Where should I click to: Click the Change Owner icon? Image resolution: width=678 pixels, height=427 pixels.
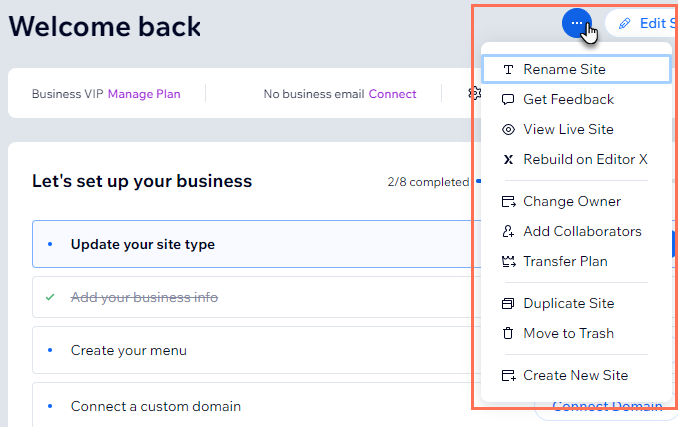click(x=508, y=201)
